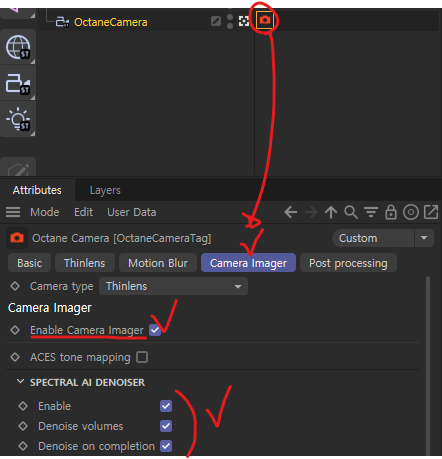
Task: Click the SPECTRAL AI DENOISER heading
Action: 87,382
